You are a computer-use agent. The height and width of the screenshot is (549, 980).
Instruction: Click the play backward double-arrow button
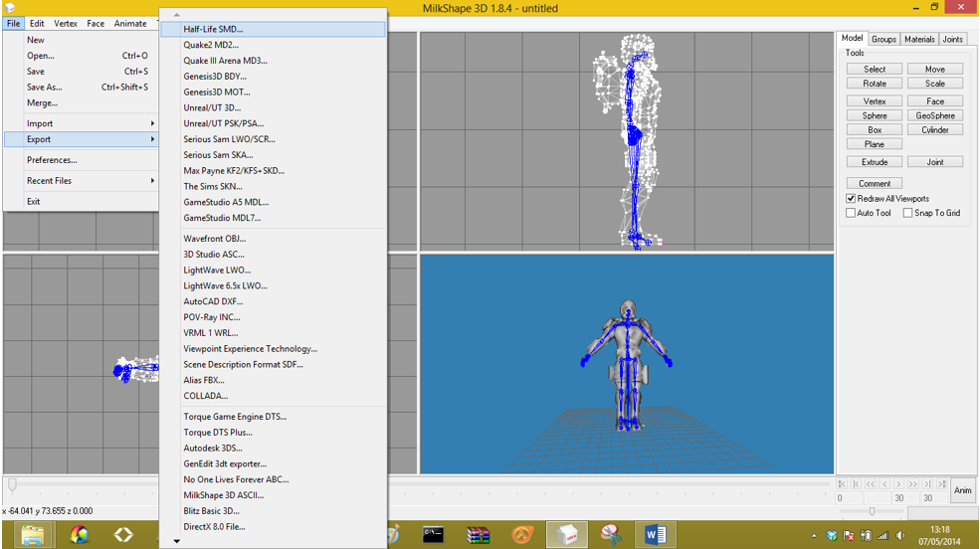click(871, 484)
